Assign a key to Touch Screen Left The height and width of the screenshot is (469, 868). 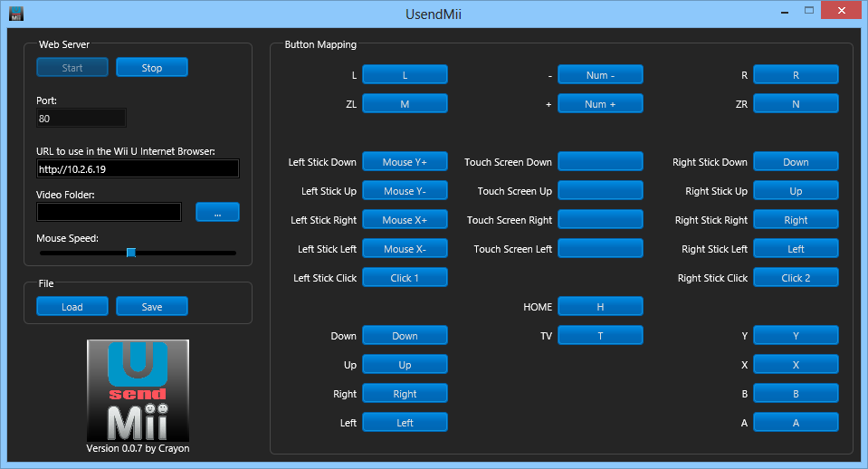pyautogui.click(x=600, y=249)
